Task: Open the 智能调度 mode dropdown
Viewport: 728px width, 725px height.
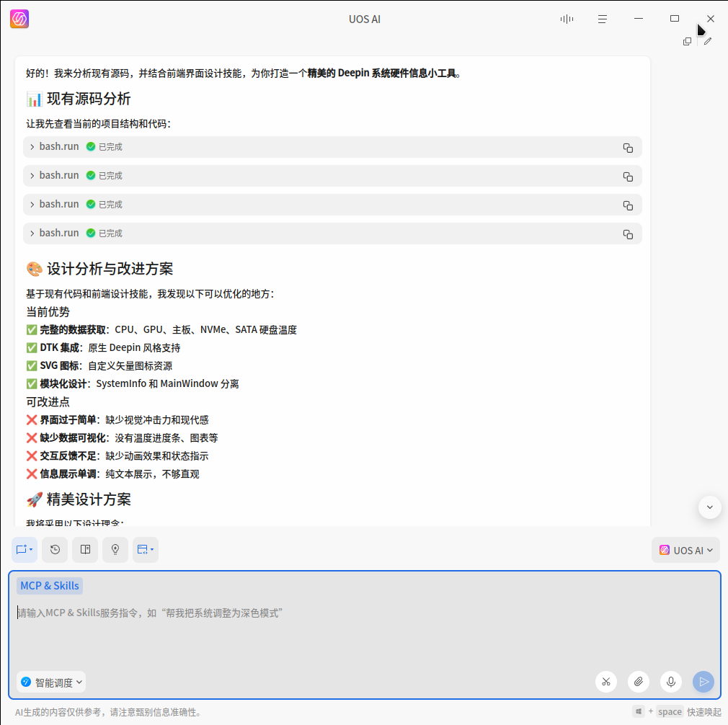Action: [51, 682]
